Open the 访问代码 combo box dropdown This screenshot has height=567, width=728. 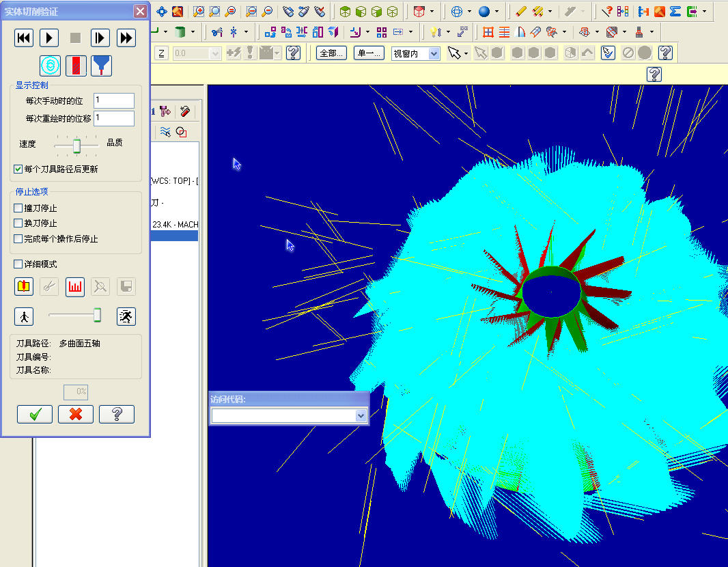361,415
